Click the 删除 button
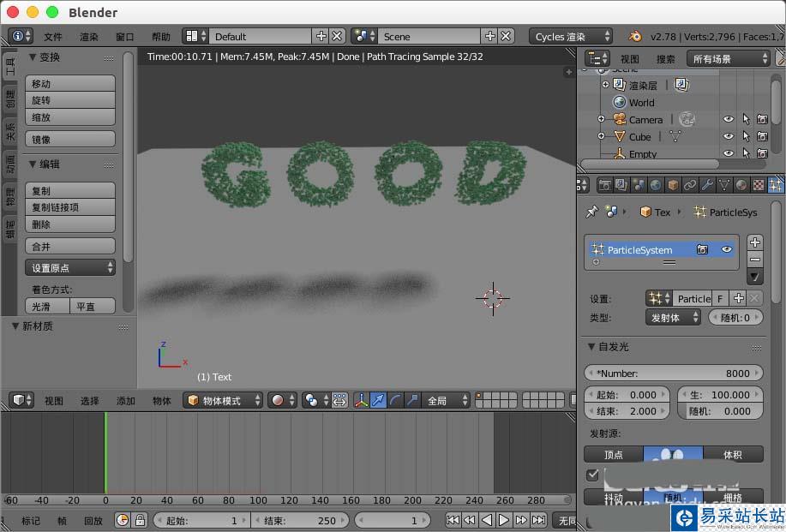The image size is (786, 532). (70, 224)
